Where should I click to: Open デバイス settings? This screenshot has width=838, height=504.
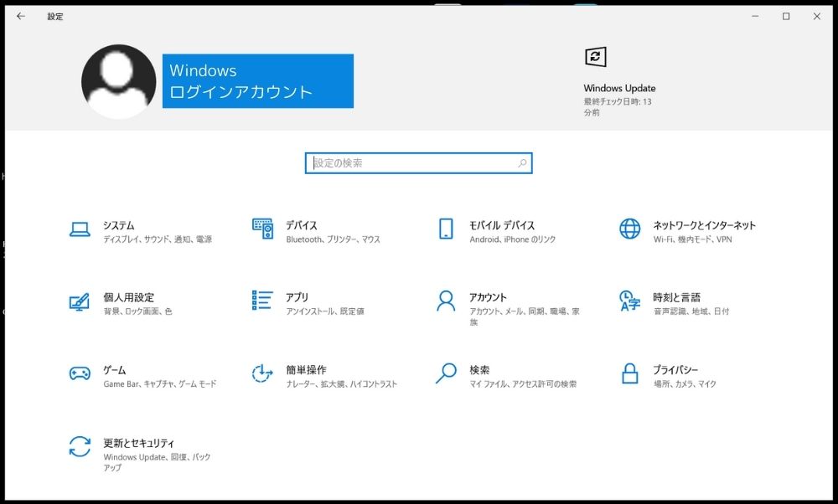tap(302, 225)
